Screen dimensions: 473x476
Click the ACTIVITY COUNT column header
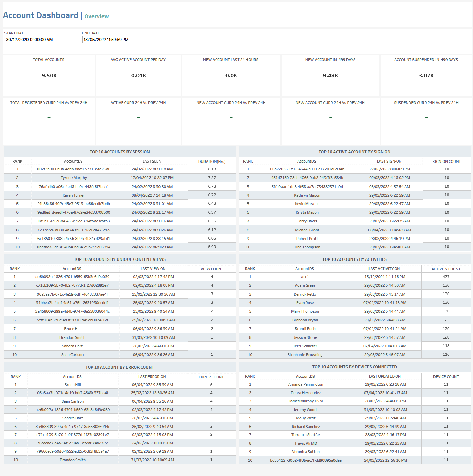(446, 269)
